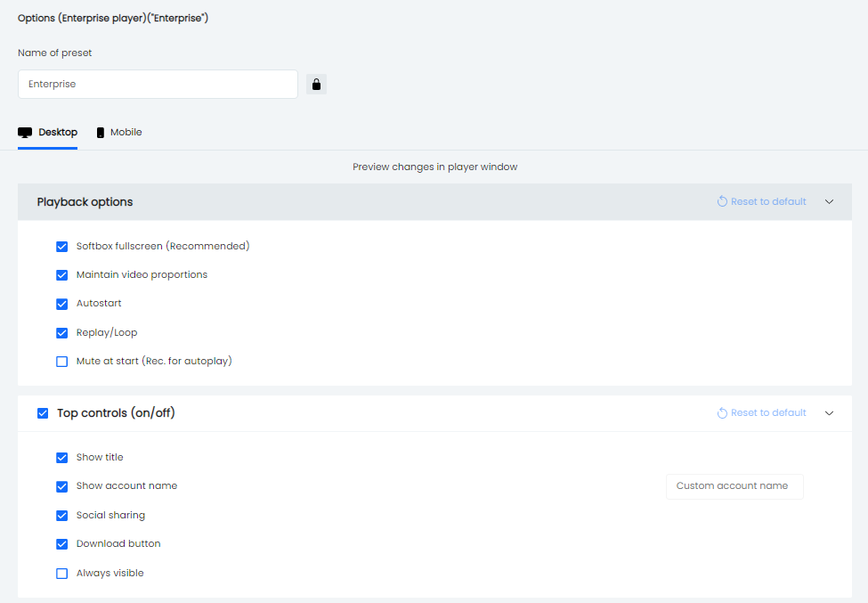Open Custom account name settings
868x603 pixels.
pos(734,486)
